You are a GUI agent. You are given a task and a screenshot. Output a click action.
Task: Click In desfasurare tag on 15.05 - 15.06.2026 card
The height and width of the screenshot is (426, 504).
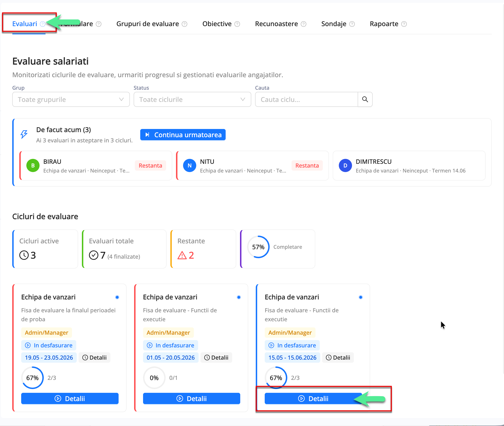[x=292, y=345]
